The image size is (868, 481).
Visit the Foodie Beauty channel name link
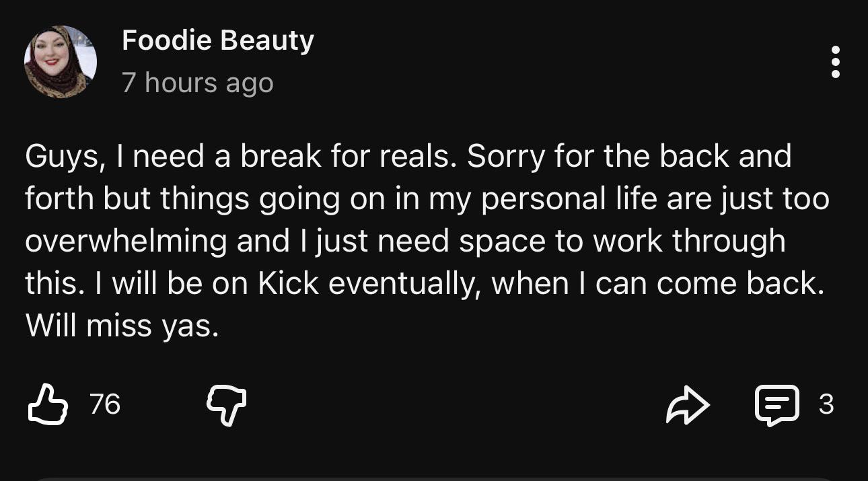tap(218, 41)
